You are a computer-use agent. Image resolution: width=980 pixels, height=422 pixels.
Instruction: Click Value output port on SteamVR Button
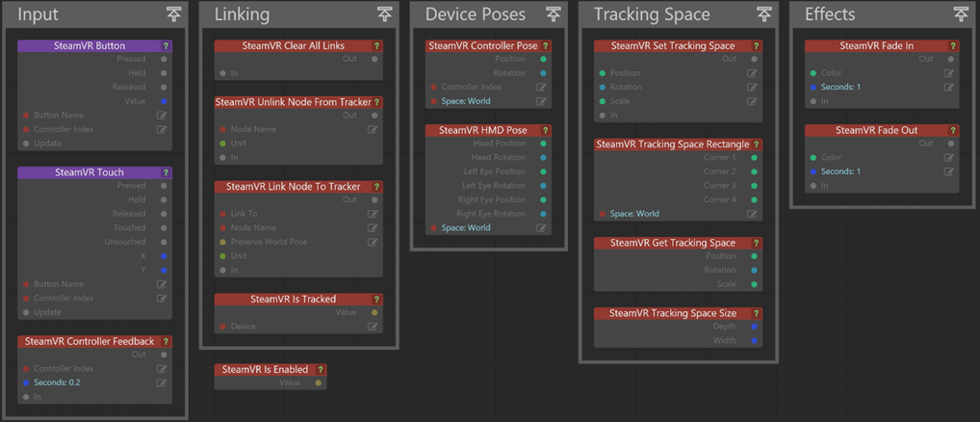tap(164, 101)
